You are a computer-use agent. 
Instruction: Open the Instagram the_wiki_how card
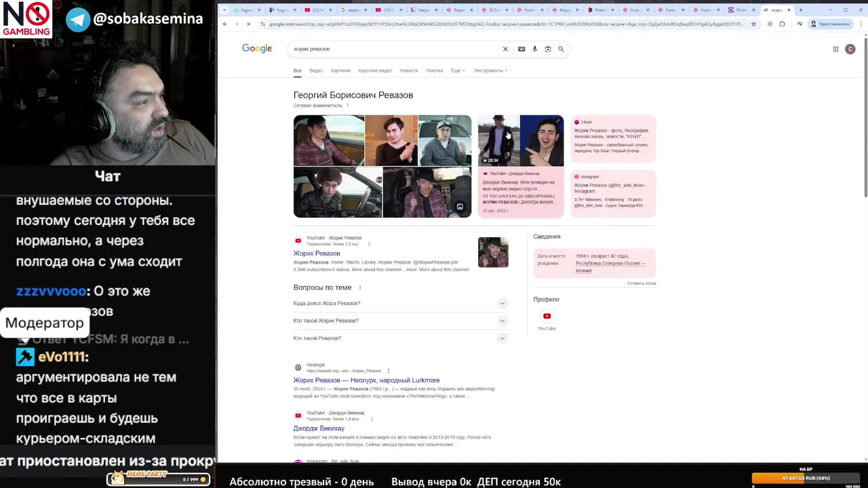pyautogui.click(x=613, y=194)
